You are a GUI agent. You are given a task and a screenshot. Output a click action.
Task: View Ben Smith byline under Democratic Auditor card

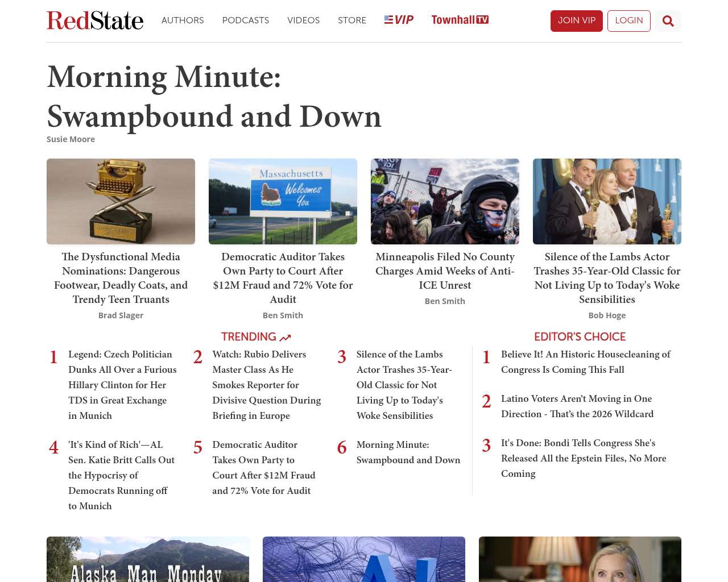283,315
